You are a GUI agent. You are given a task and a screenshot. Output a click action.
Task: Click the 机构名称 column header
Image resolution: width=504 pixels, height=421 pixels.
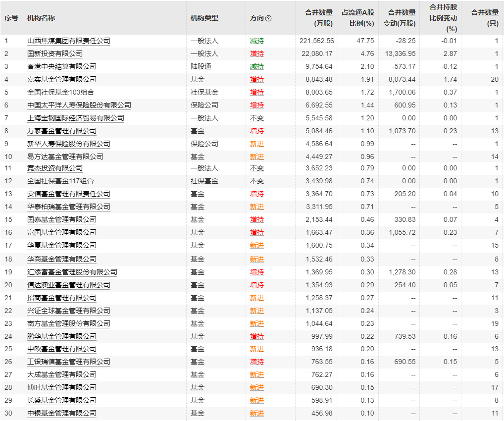pyautogui.click(x=41, y=18)
